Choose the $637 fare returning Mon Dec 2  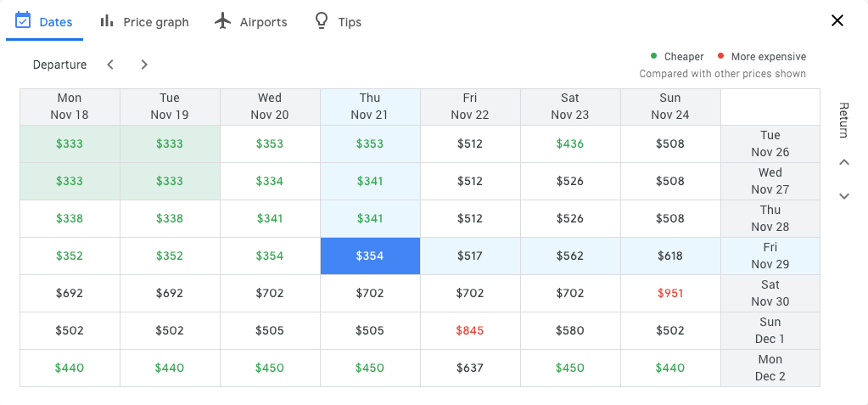coord(470,368)
